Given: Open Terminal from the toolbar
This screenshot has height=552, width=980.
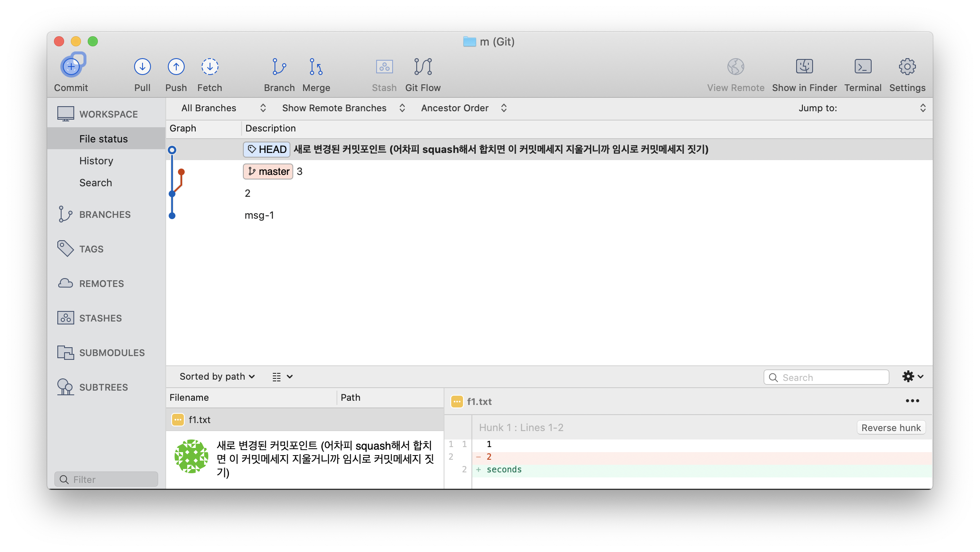Looking at the screenshot, I should pyautogui.click(x=863, y=67).
